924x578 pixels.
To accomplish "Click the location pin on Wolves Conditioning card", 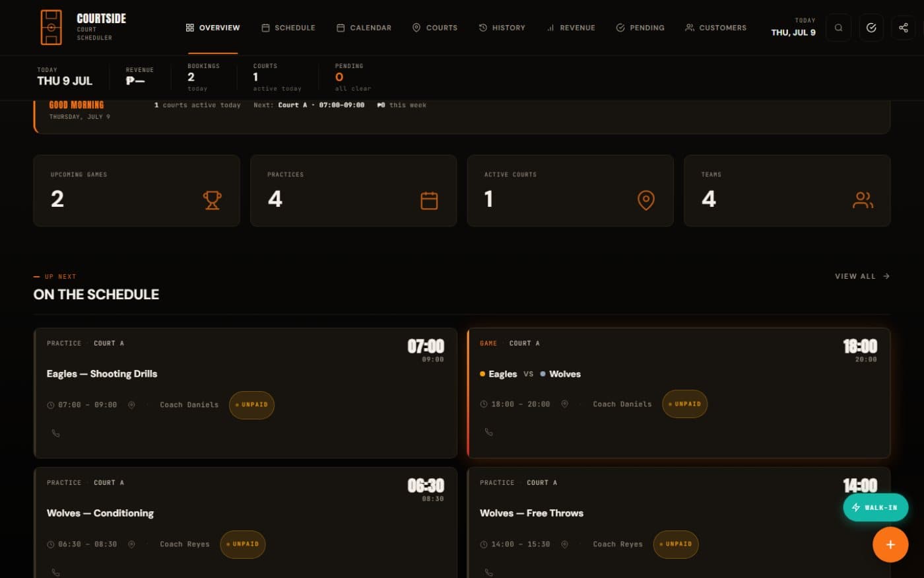I will coord(131,544).
